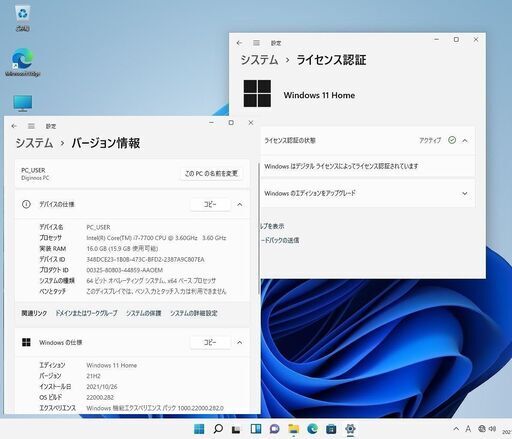Open ドメインまたはワークグループ link
Image resolution: width=512 pixels, height=439 pixels.
[86, 313]
